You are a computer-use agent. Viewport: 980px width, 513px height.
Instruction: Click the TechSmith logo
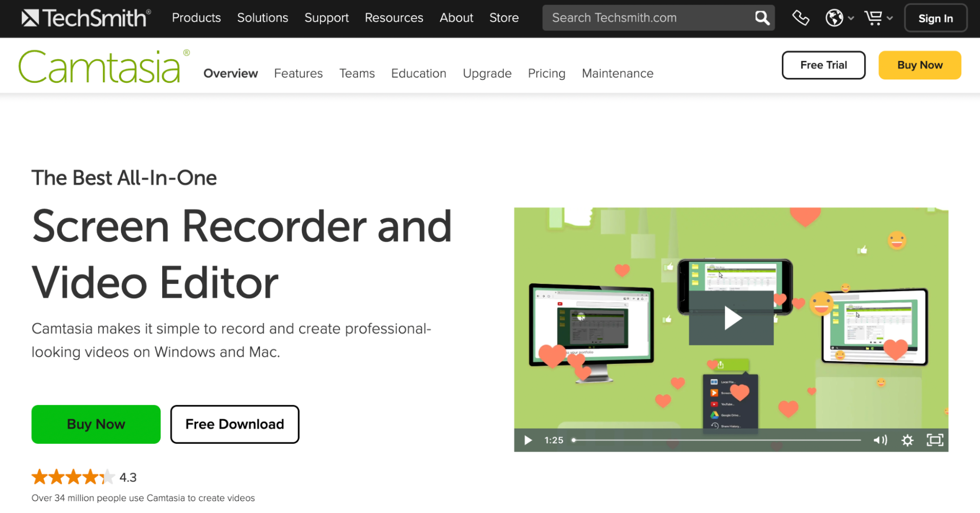click(x=86, y=18)
